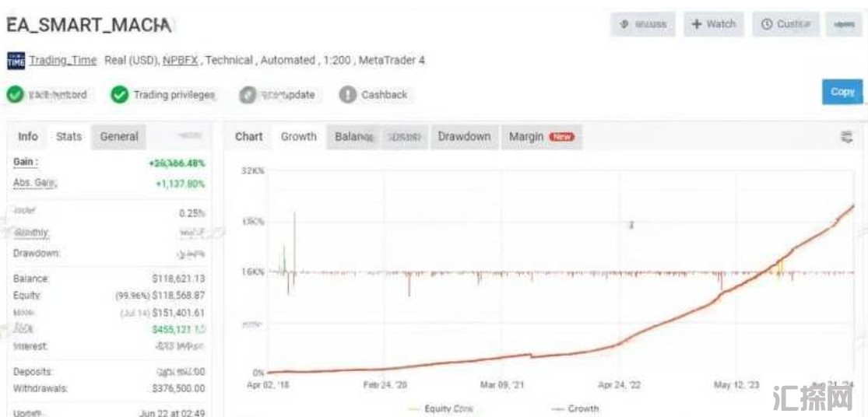Select the Balance chart tab
868x417 pixels.
tap(354, 137)
